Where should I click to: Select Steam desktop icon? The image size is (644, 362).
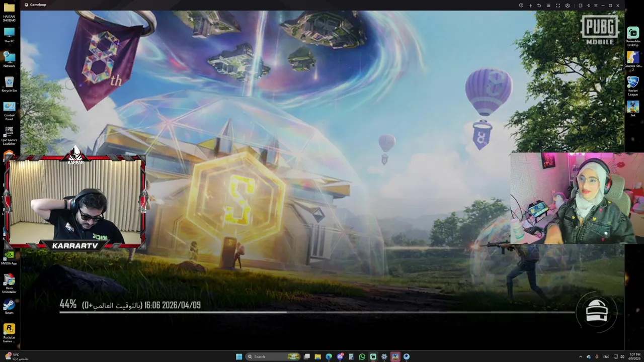point(9,307)
